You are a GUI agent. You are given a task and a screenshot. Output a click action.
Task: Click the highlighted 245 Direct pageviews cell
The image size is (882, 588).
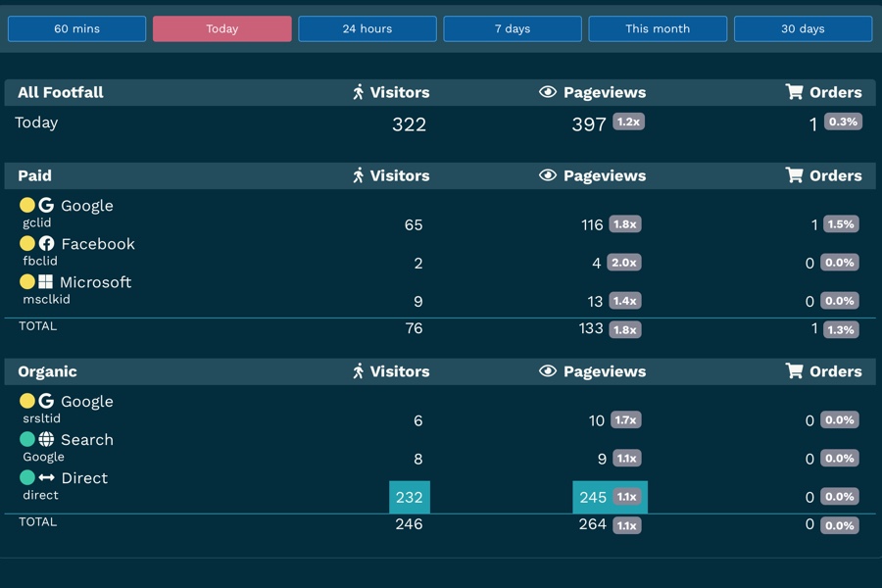pyautogui.click(x=610, y=497)
